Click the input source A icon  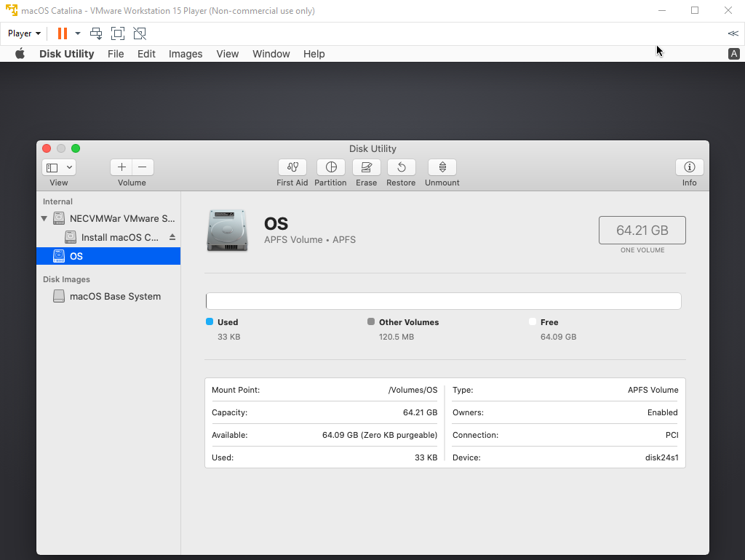click(734, 54)
